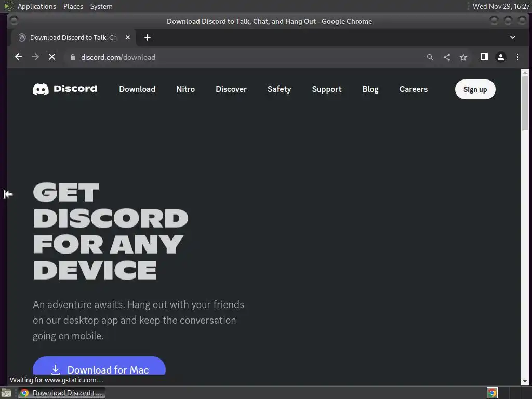Screen dimensions: 532x399
Task: Click the Discord logo home link
Action: click(65, 89)
